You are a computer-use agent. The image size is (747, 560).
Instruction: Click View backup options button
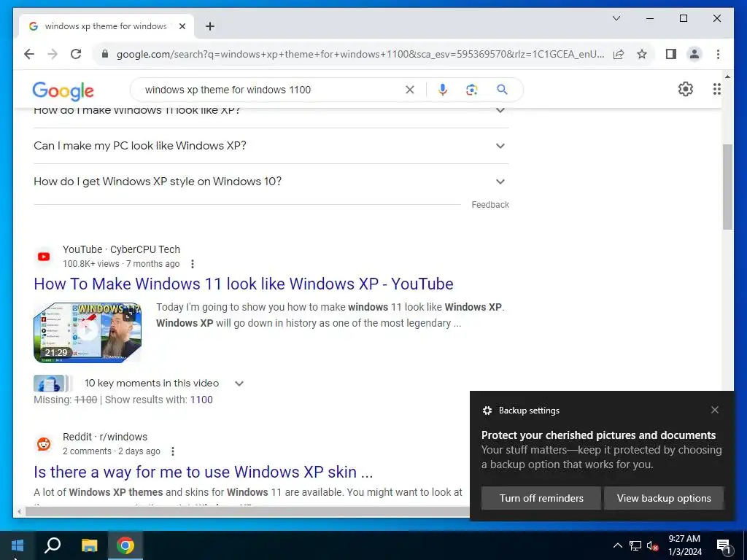tap(664, 498)
